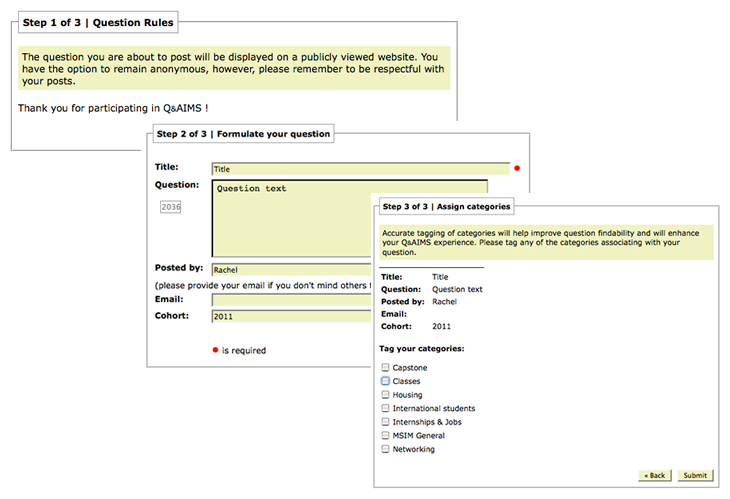The width and height of the screenshot is (730, 499).
Task: Click the 'Step 1 of 3 | Question Rules' heading
Action: (x=98, y=22)
